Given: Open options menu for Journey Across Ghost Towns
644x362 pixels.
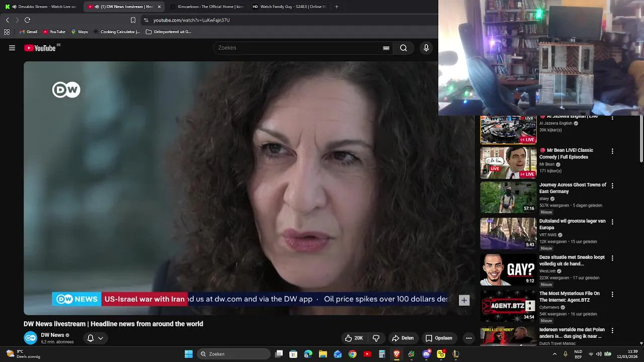Looking at the screenshot, I should tap(612, 186).
